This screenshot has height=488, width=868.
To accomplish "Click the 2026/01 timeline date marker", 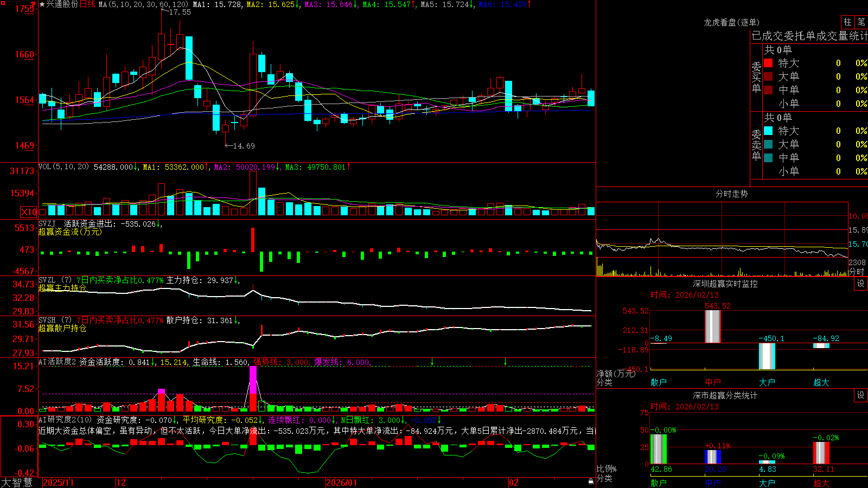I will (342, 483).
